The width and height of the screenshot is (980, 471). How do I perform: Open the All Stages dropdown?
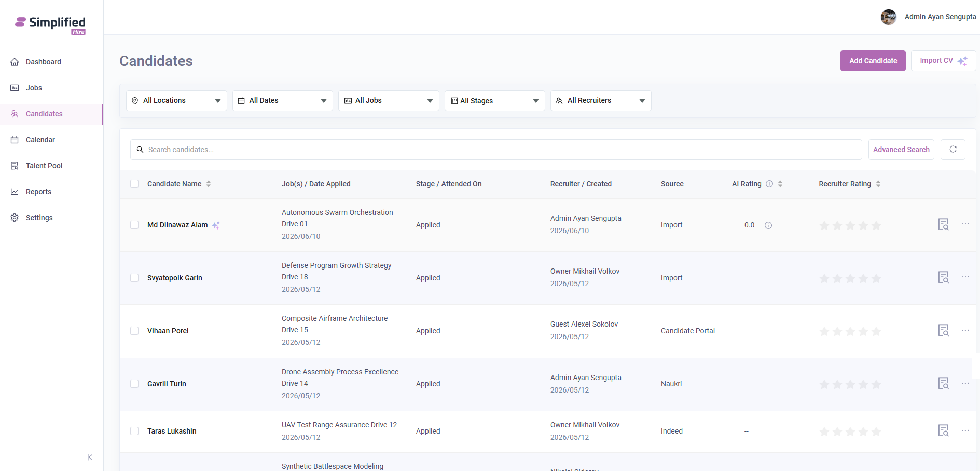tap(495, 101)
